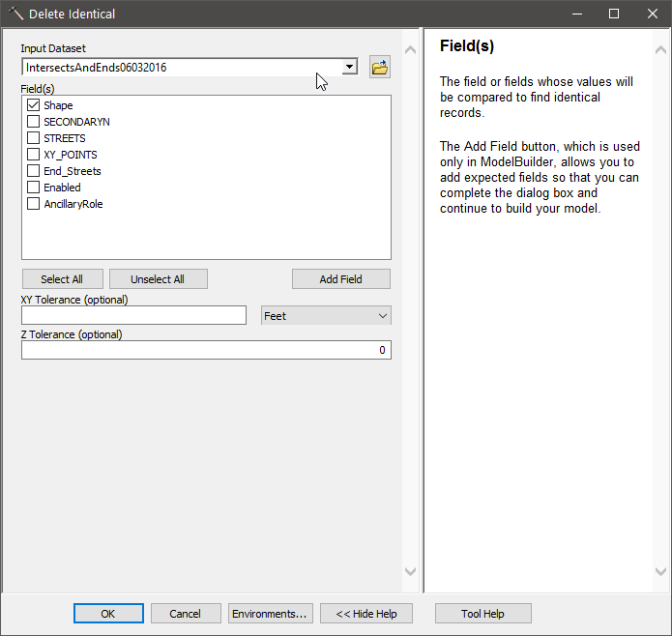Viewport: 672px width, 636px height.
Task: Click the Input Dataset text field
Action: tap(182, 68)
